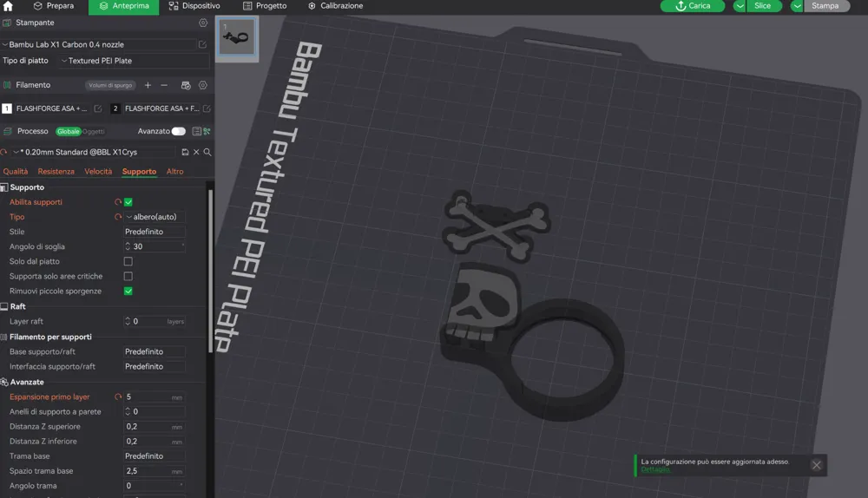
Task: Edit filament 2 FLASHFORGE ASA preset
Action: tap(207, 108)
